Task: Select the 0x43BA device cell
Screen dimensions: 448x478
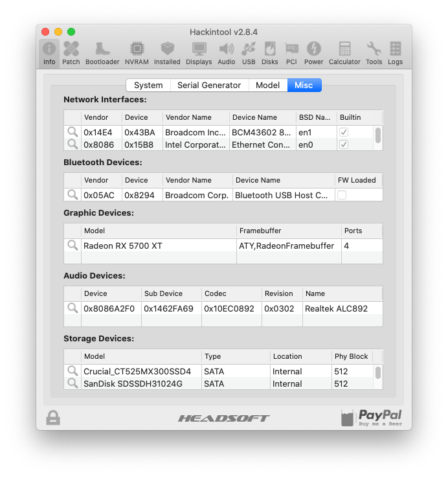Action: click(142, 132)
